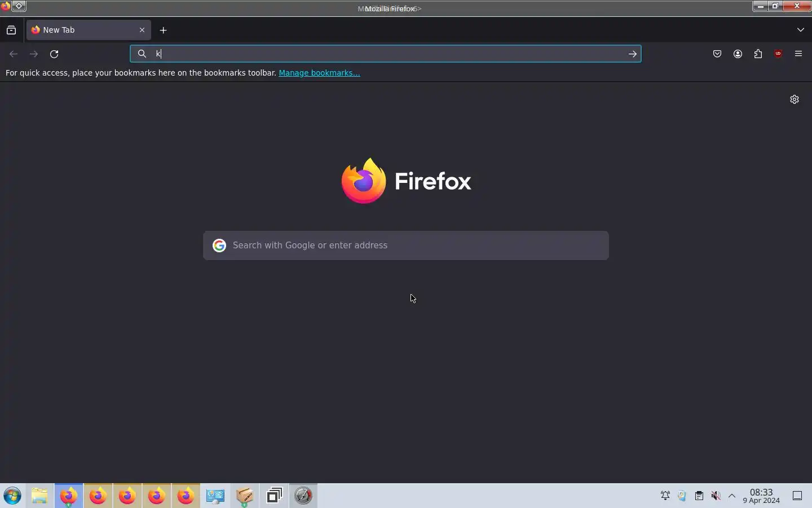Close the New Tab tab
This screenshot has width=812, height=508.
[x=142, y=30]
